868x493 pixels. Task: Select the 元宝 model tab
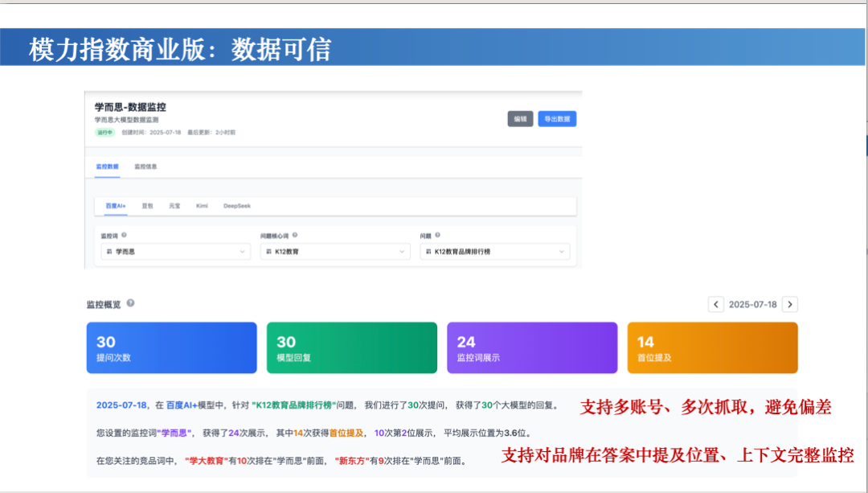[x=174, y=206]
